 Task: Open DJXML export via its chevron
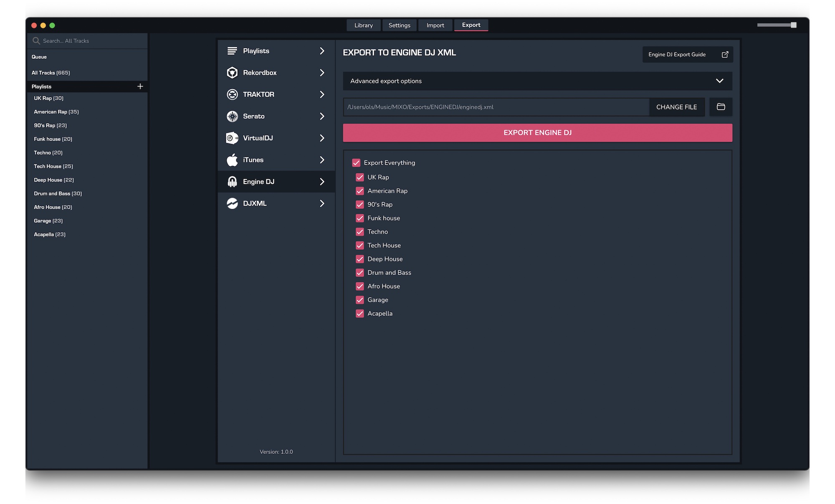(322, 203)
